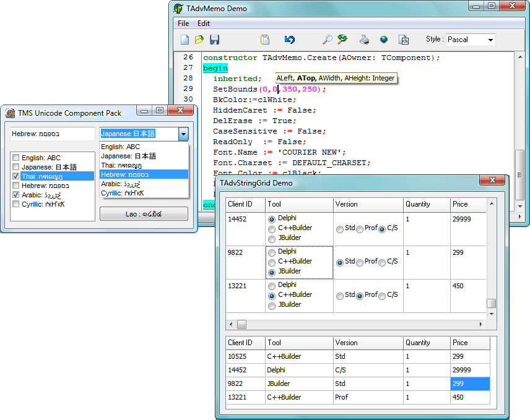Select Delphi radio in row 9822

click(x=272, y=253)
